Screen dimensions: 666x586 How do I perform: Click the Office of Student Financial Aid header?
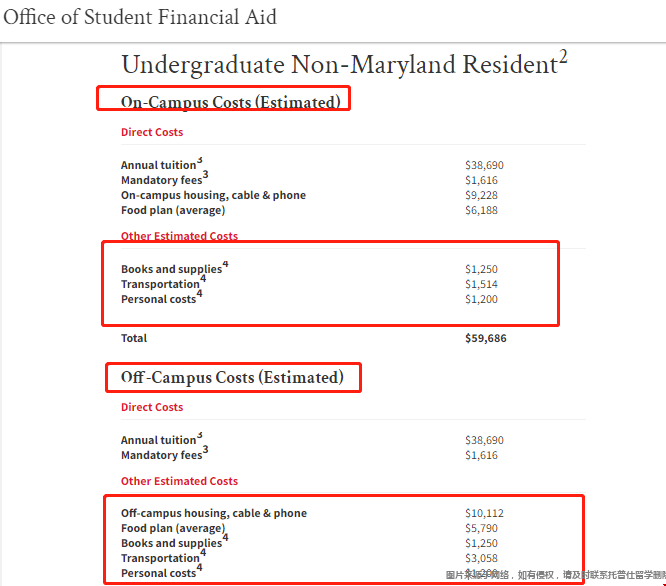[140, 18]
